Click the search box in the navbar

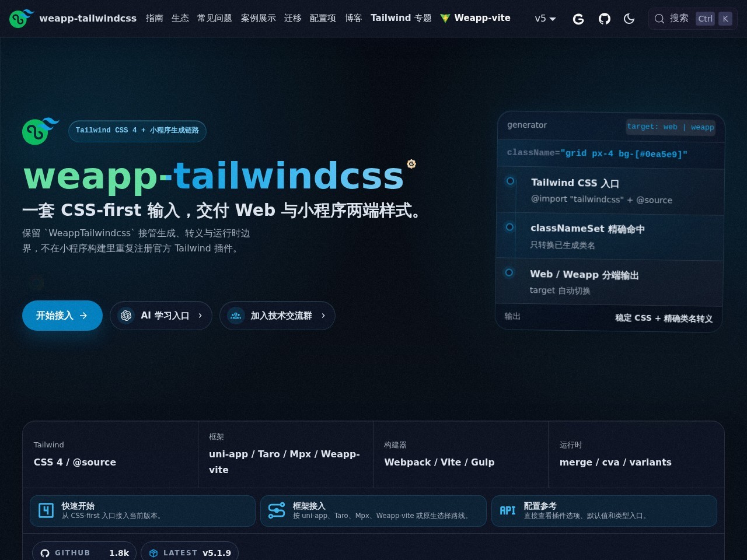click(x=693, y=19)
